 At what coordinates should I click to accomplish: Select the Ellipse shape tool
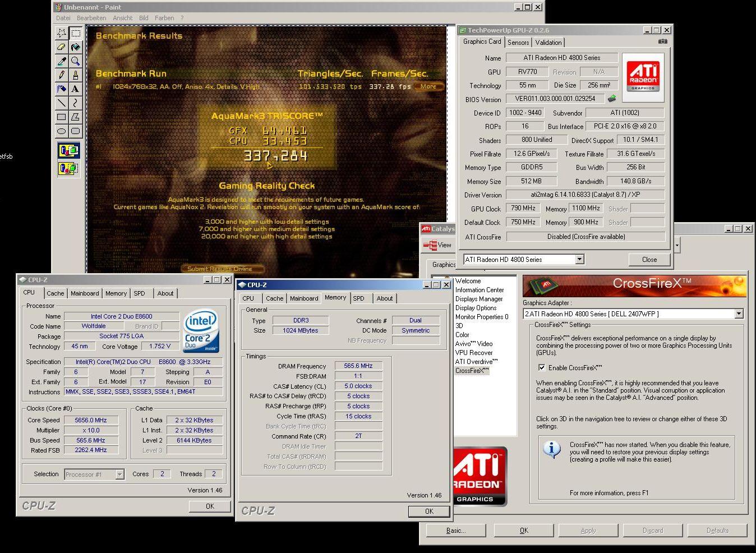tap(62, 131)
